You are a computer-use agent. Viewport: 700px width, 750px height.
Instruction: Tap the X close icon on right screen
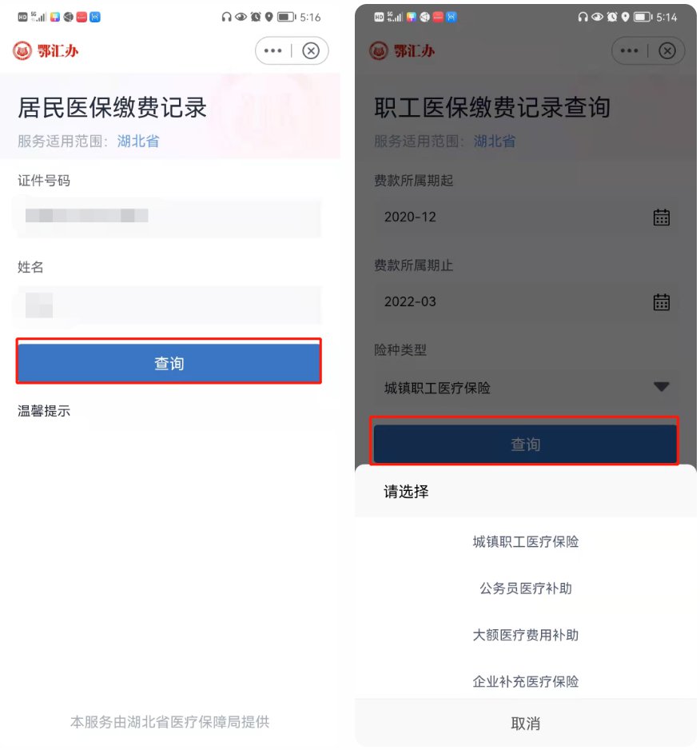click(667, 50)
